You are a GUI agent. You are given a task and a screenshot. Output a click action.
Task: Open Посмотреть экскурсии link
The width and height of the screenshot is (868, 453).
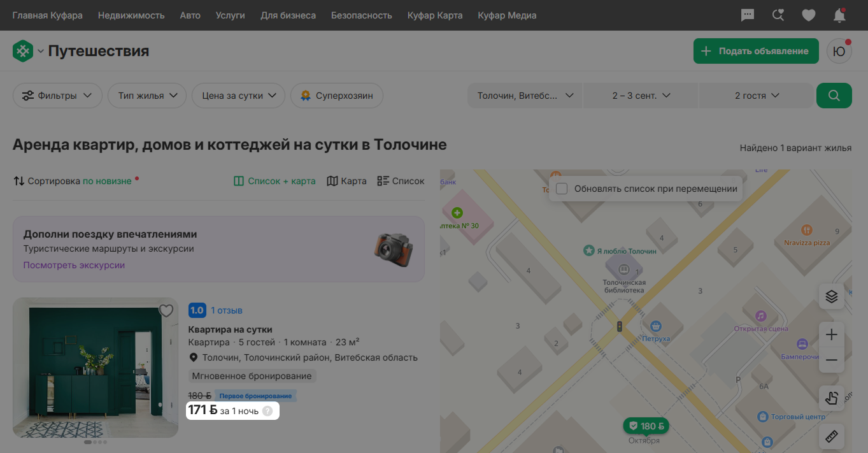74,265
